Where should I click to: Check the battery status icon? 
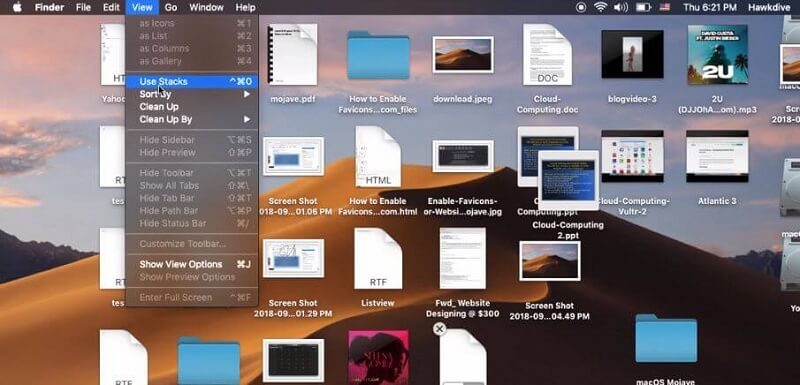[x=643, y=7]
